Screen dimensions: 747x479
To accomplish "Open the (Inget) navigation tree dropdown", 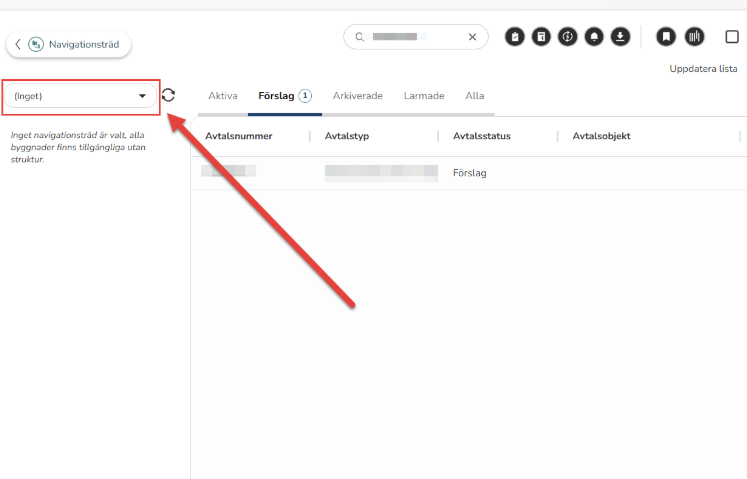I will coord(81,96).
